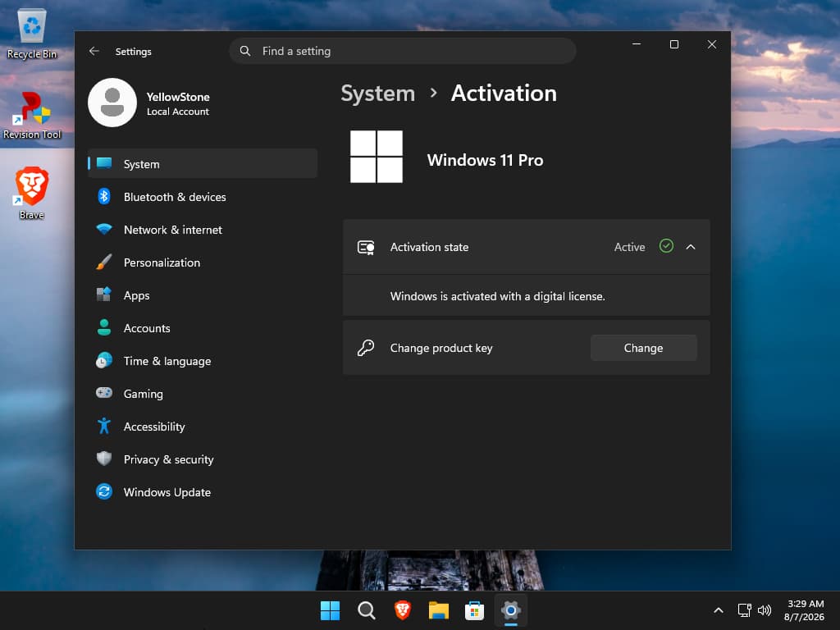Select System in the sidebar
Image resolution: width=840 pixels, height=630 pixels.
click(x=203, y=163)
